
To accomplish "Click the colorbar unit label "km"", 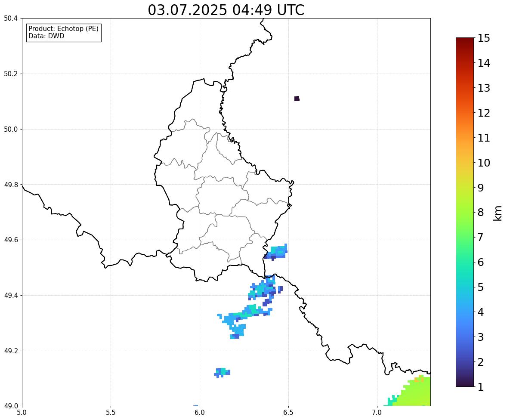I will pos(498,213).
